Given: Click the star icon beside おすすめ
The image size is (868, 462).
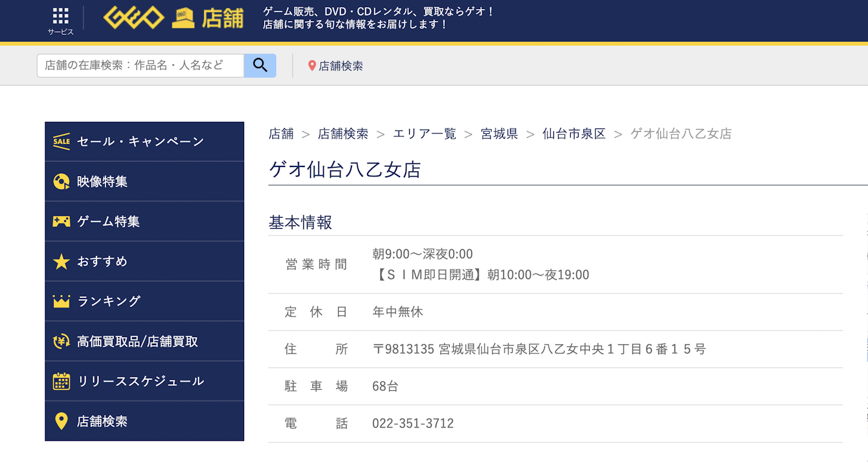Looking at the screenshot, I should pyautogui.click(x=61, y=262).
